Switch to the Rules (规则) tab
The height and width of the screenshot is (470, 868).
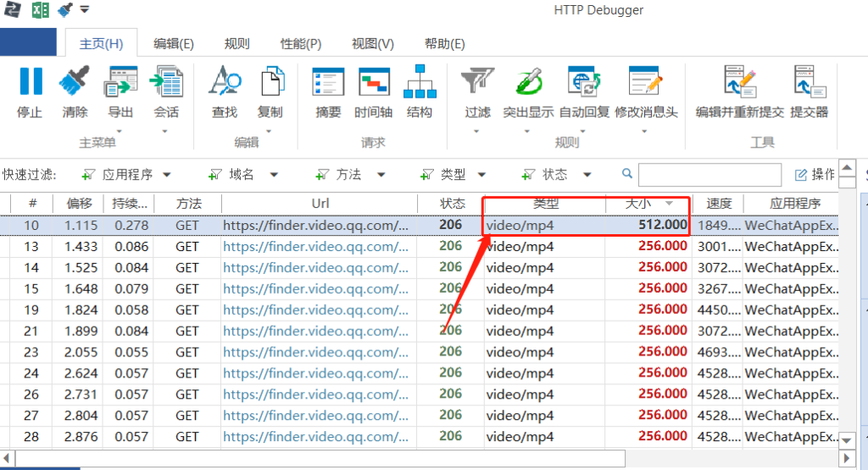(237, 44)
